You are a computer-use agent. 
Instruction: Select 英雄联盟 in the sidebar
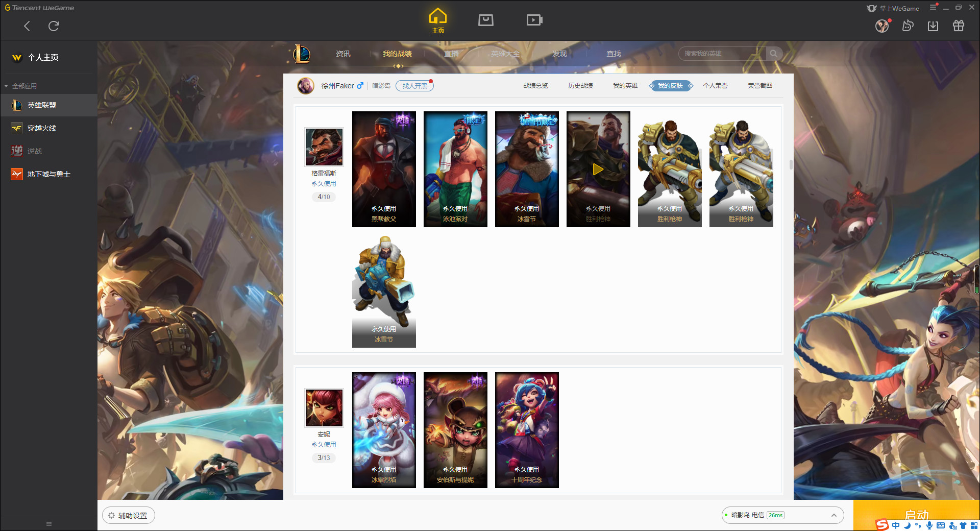pos(48,105)
